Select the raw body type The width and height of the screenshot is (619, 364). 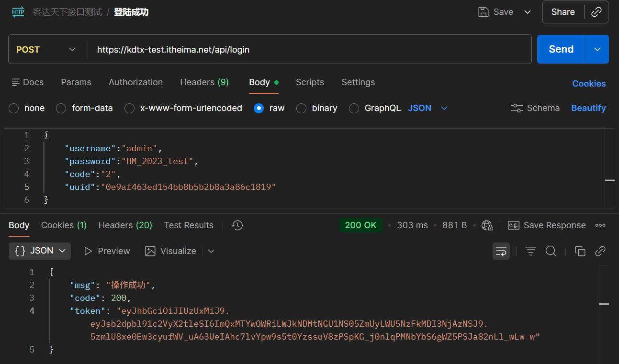(x=259, y=109)
